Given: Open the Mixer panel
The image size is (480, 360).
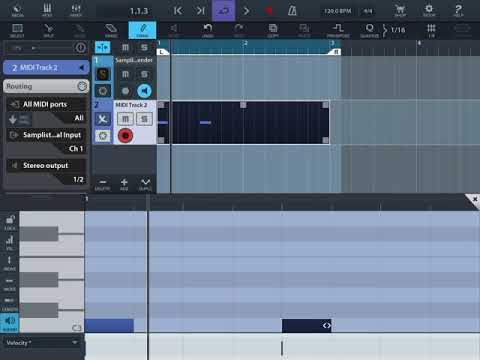Looking at the screenshot, I should [x=76, y=11].
